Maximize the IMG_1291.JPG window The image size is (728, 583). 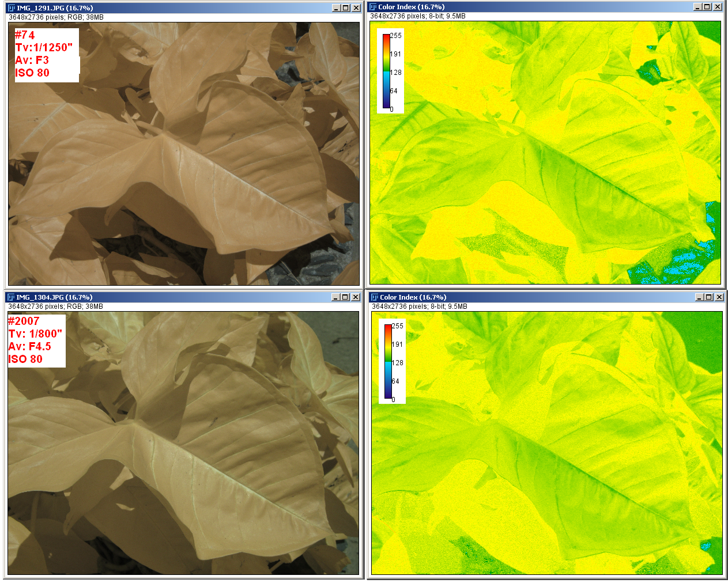point(346,8)
